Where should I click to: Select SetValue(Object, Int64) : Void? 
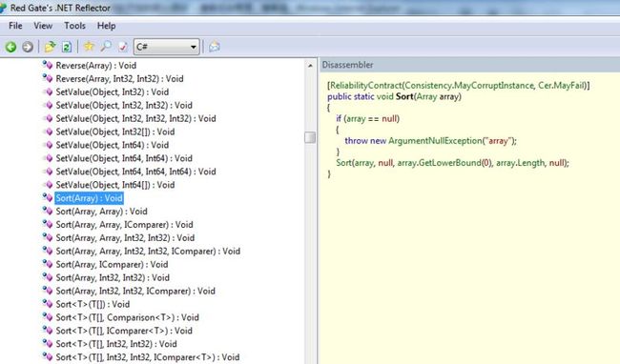112,145
